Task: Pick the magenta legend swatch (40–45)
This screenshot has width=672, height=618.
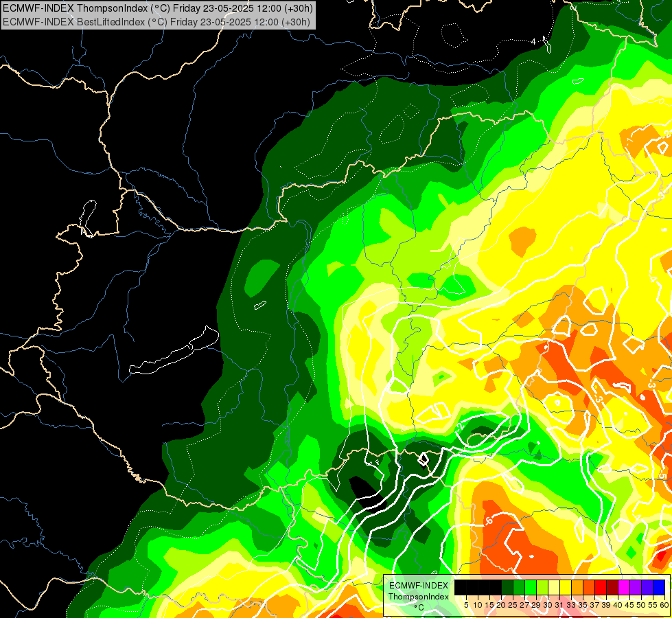Action: [624, 587]
